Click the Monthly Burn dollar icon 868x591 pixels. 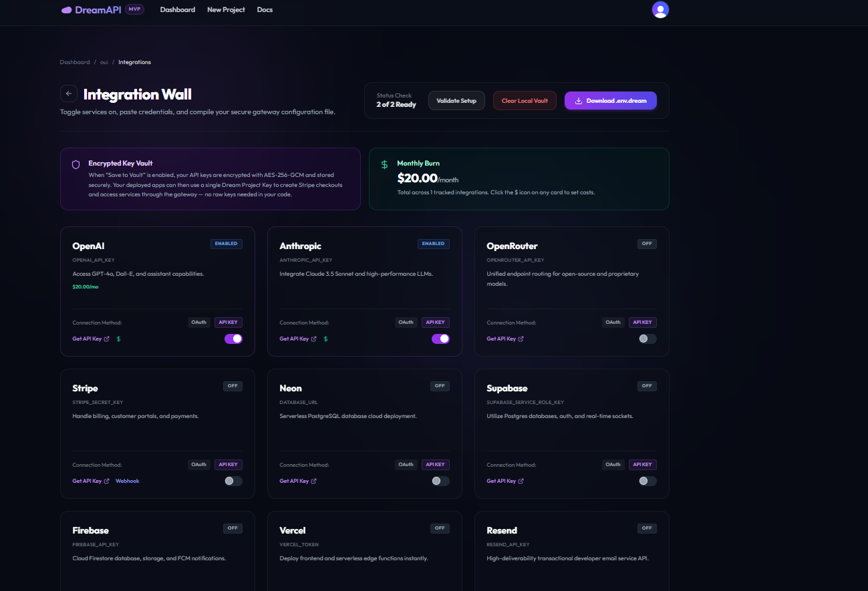coord(384,164)
